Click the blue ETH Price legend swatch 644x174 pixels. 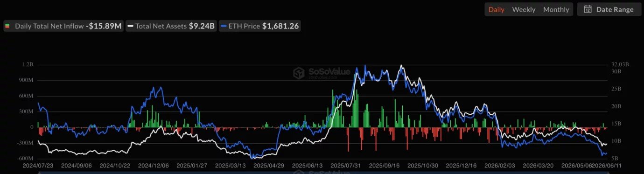[224, 26]
